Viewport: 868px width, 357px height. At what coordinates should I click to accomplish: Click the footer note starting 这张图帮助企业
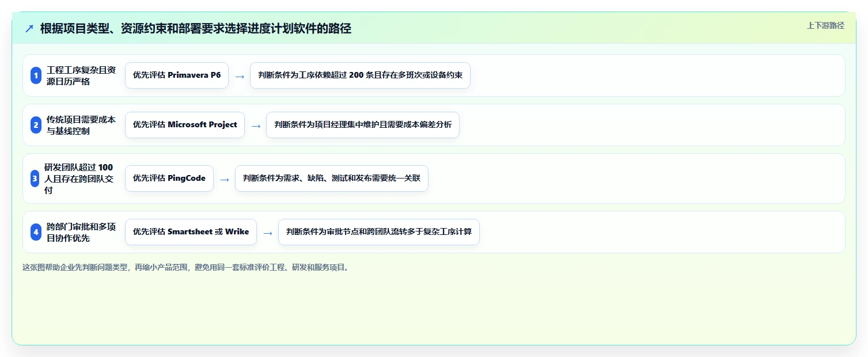coord(186,268)
